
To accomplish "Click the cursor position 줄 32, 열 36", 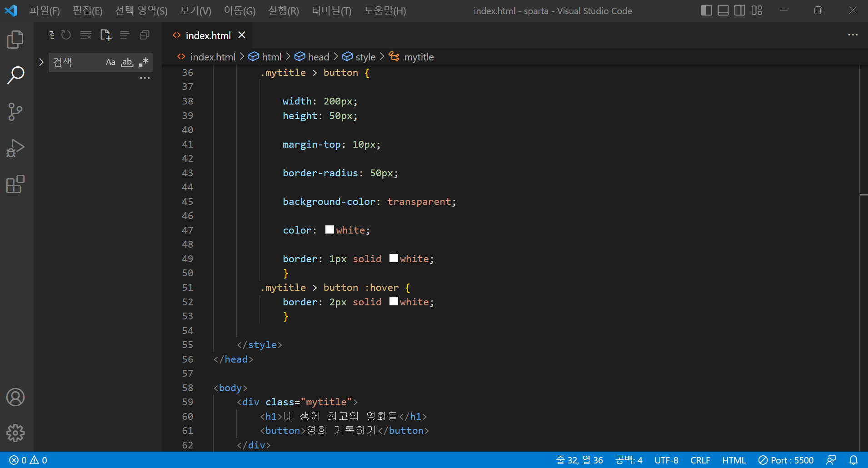I will click(x=579, y=460).
